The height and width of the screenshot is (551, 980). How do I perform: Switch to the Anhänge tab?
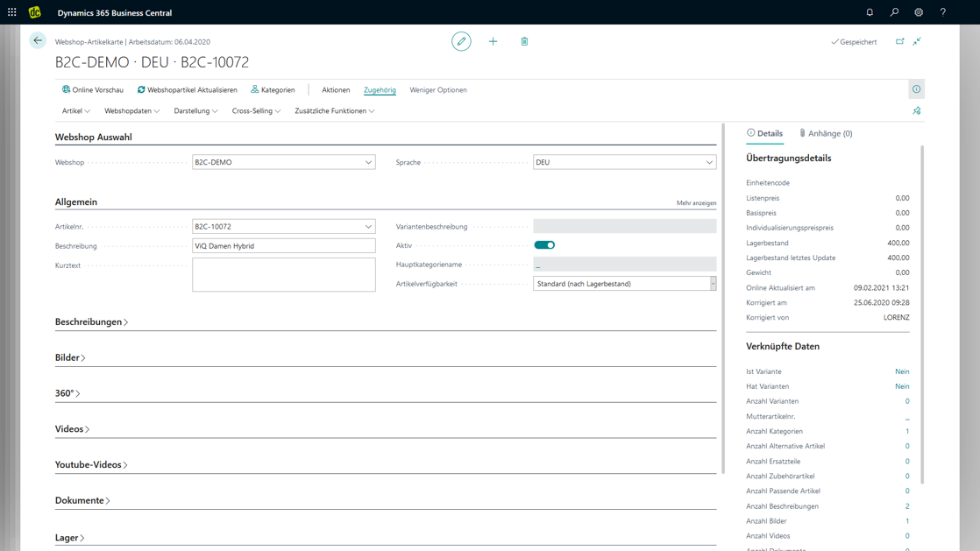coord(826,134)
